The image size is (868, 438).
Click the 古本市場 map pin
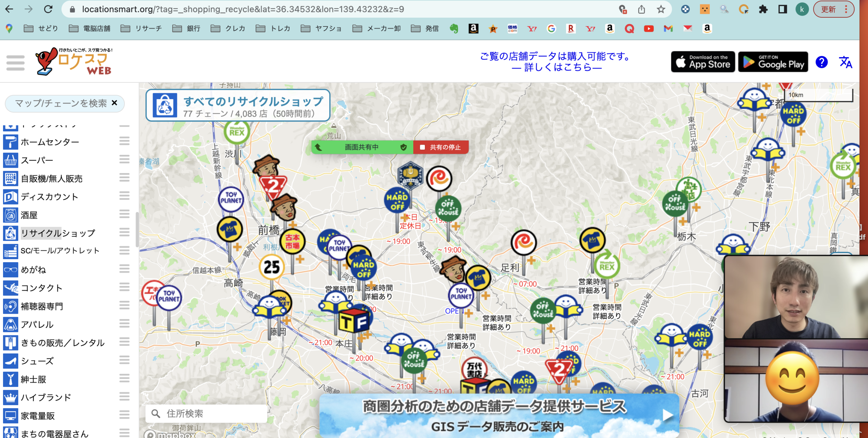(x=292, y=242)
